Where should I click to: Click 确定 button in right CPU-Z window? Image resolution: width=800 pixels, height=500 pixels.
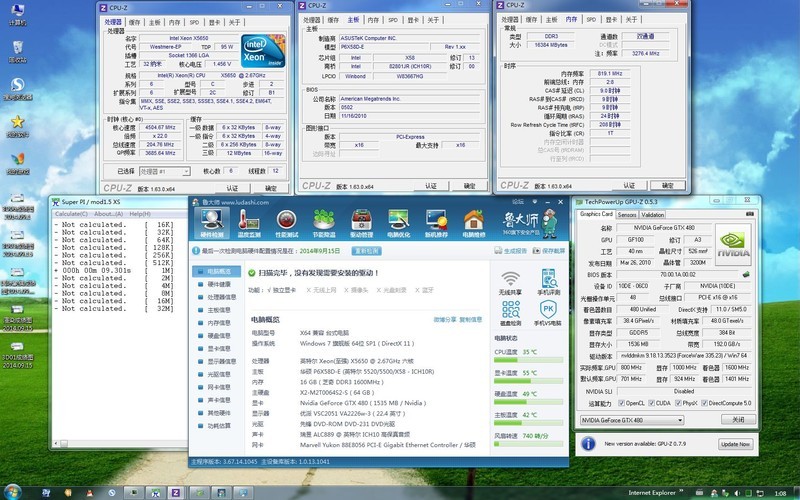coord(667,185)
